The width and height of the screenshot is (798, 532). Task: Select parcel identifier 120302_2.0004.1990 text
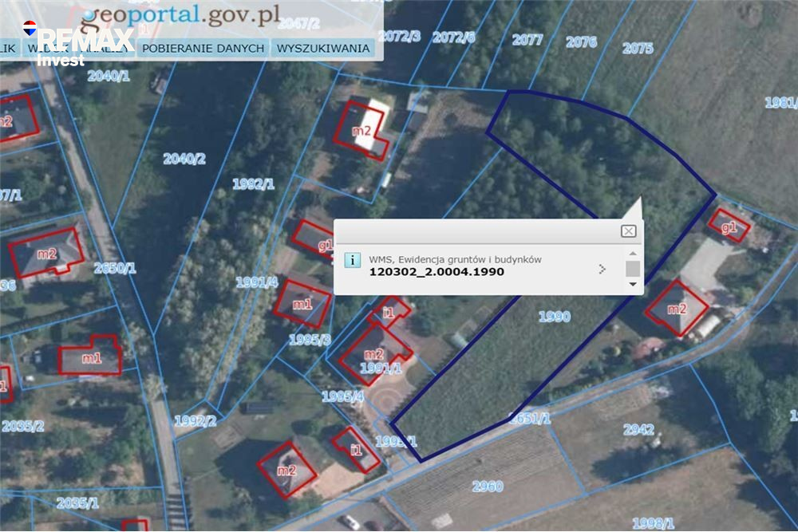tap(437, 272)
